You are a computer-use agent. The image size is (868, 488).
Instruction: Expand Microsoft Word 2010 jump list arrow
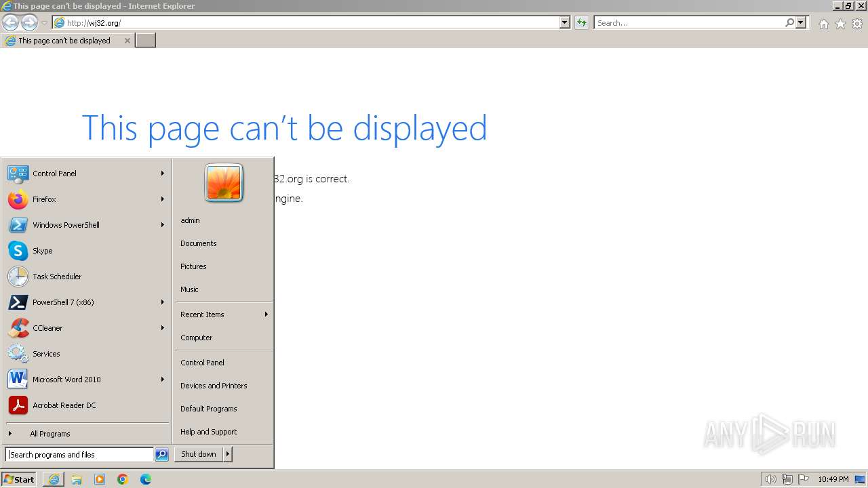coord(163,380)
